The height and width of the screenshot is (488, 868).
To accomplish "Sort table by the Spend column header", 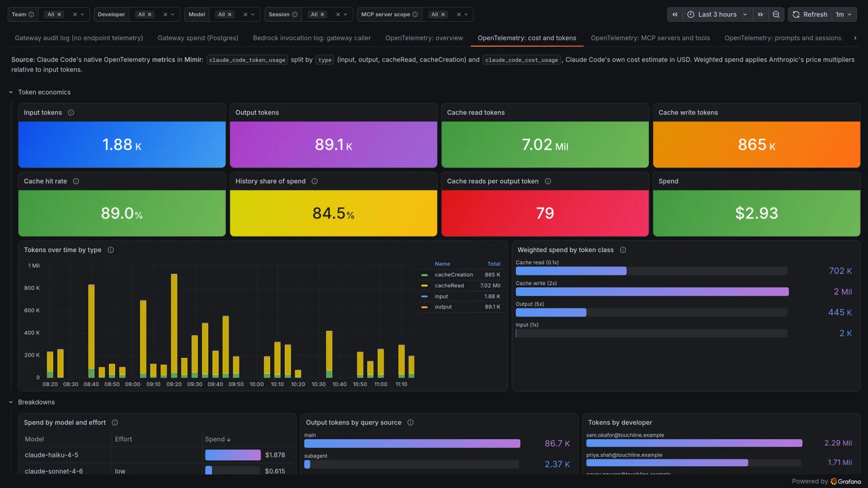I will tap(218, 439).
